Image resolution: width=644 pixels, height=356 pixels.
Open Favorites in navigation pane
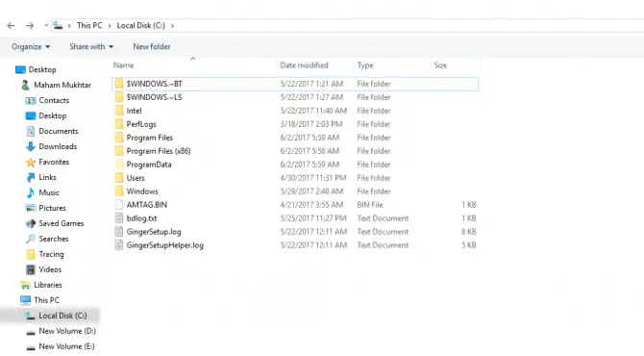(47, 162)
